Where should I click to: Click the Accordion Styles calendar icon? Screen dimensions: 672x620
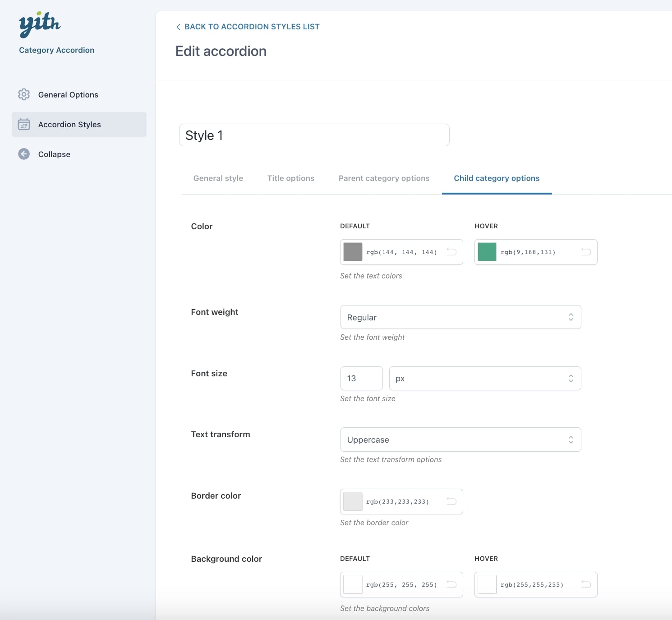click(24, 125)
